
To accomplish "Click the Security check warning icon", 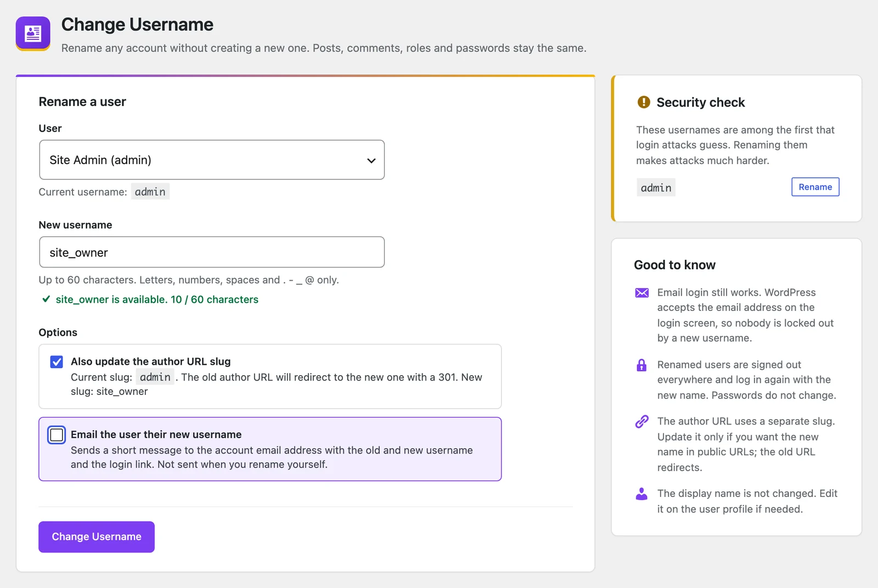I will 643,102.
